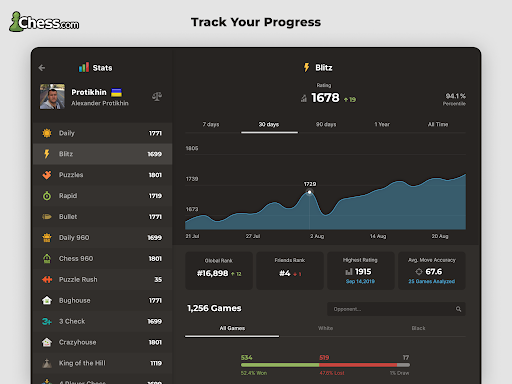Open the 25 Games Analyzed link
512x384 pixels.
point(432,281)
